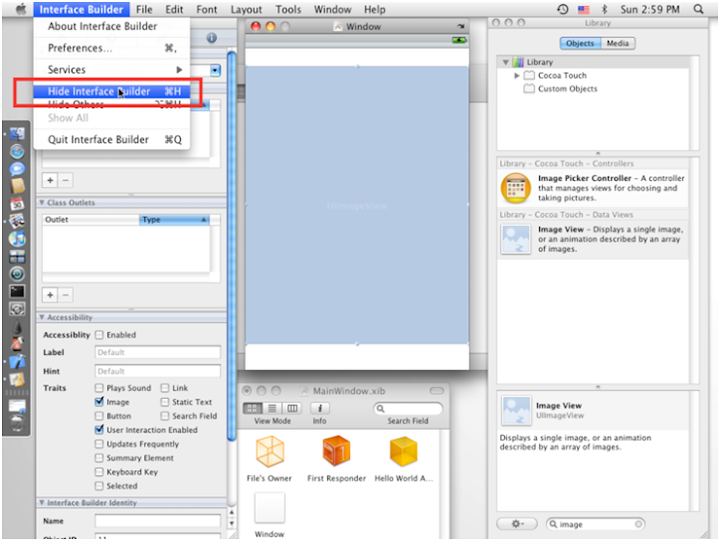Viewport: 720px width, 542px height.
Task: Open the File menu
Action: point(144,9)
